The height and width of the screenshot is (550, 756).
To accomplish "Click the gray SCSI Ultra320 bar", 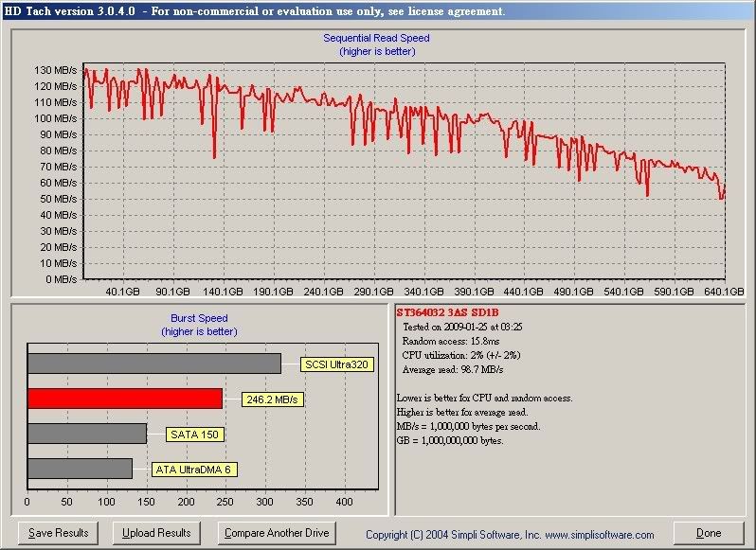I will (153, 364).
